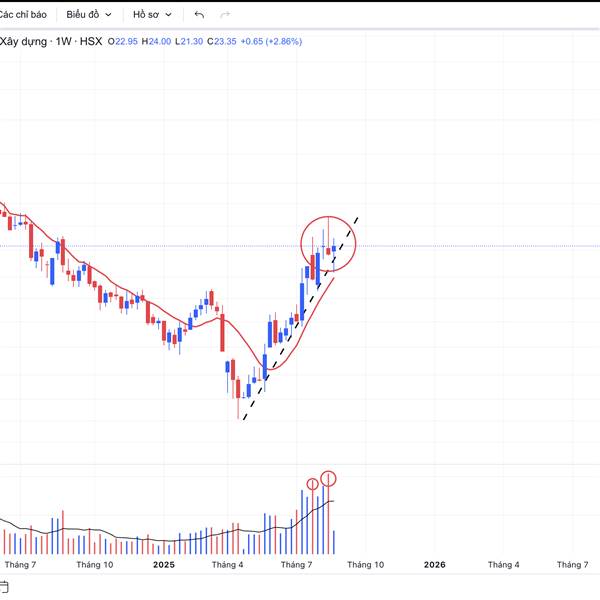Click the C23.35 close value

222,41
